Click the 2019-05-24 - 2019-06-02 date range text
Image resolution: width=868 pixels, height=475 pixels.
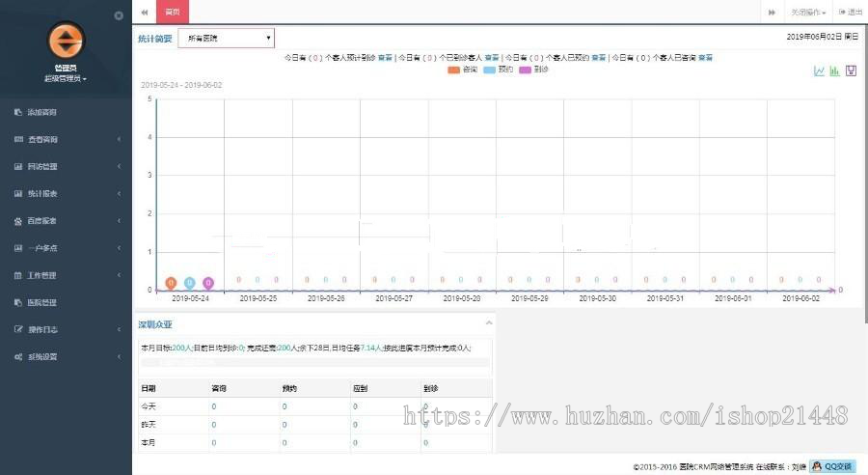181,85
